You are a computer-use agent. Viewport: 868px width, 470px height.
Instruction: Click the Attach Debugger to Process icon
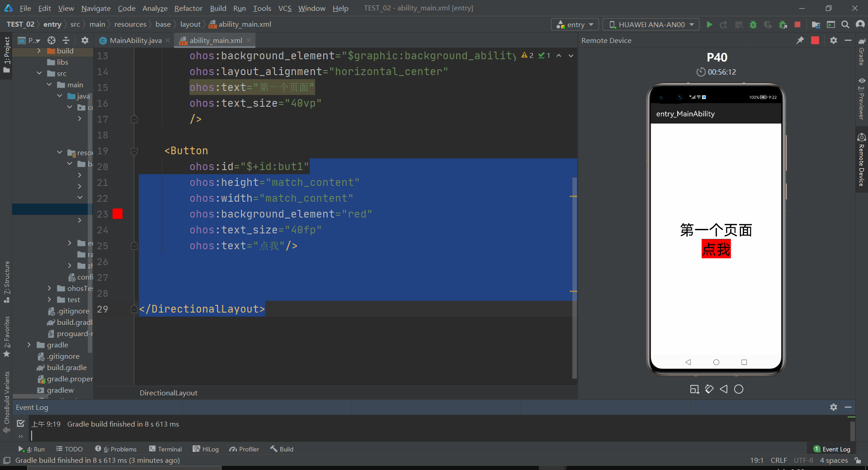pyautogui.click(x=783, y=24)
